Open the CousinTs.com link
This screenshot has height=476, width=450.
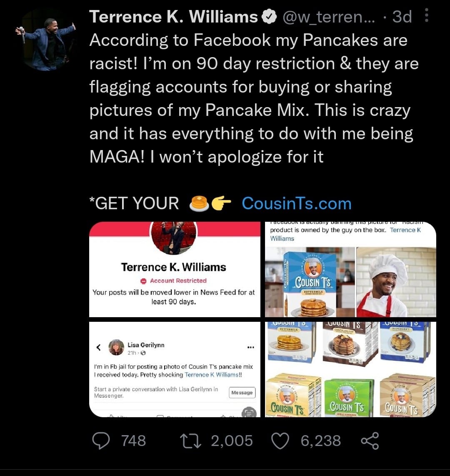pos(296,203)
